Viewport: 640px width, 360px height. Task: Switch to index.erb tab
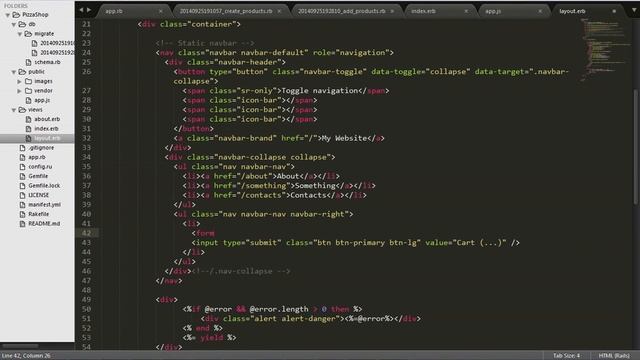[x=423, y=11]
